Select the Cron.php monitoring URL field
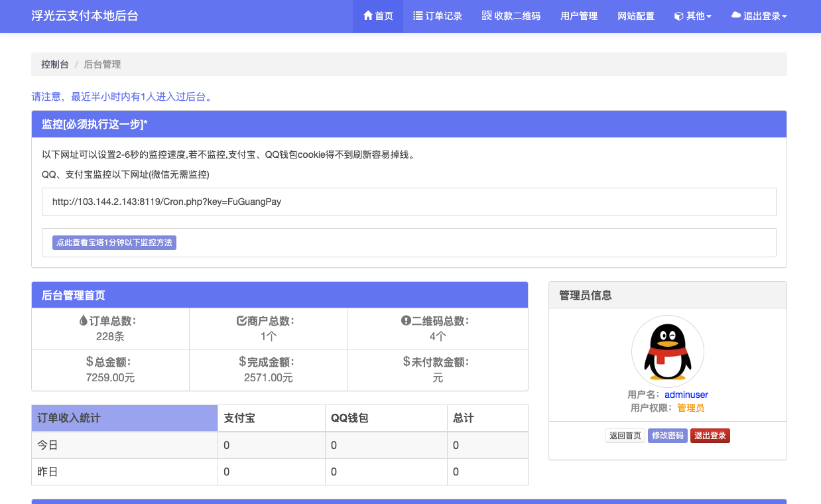 pyautogui.click(x=409, y=202)
